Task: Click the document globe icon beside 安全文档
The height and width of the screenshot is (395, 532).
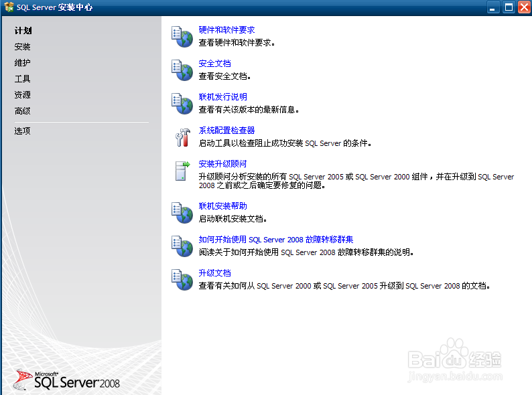Action: tap(182, 70)
